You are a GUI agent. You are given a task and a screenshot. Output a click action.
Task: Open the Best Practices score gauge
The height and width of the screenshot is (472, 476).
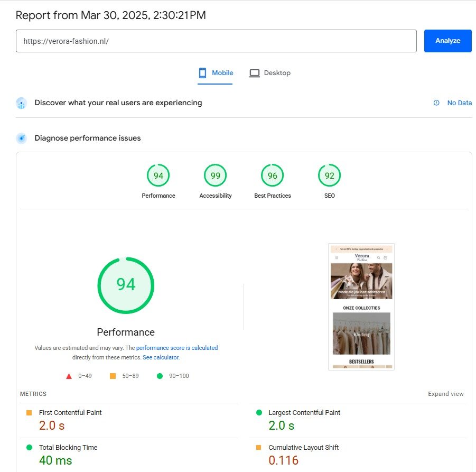click(272, 175)
